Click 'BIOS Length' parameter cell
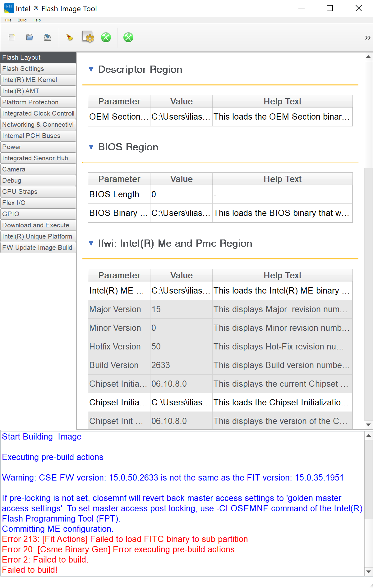Image resolution: width=373 pixels, height=588 pixels. (119, 194)
